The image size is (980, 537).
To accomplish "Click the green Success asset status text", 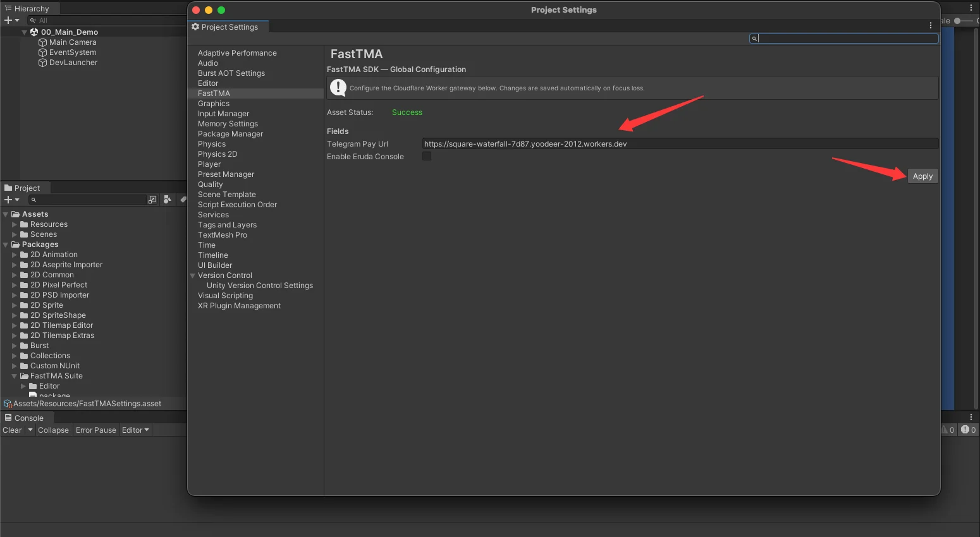I will coord(407,112).
